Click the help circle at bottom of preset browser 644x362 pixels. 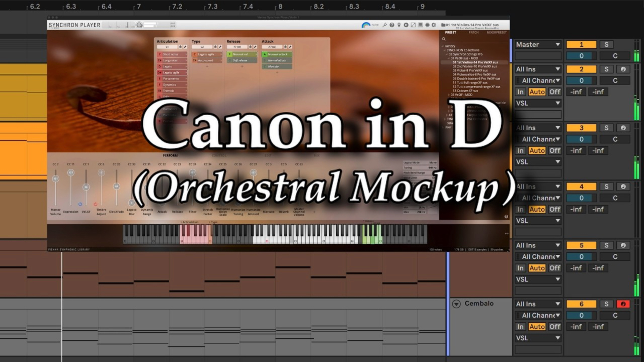[x=506, y=216]
